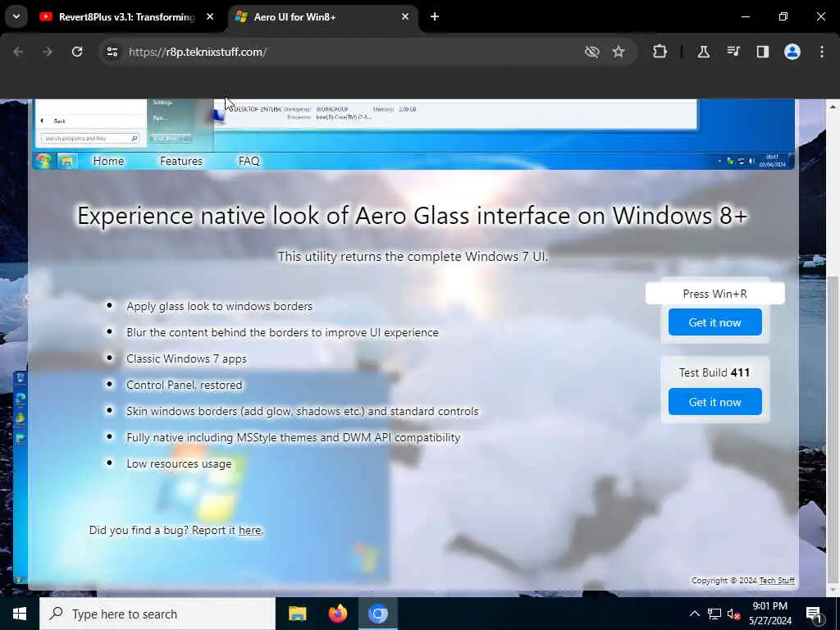Switch to the Revert8Plus YouTube tab
Viewport: 840px width, 630px height.
point(126,17)
